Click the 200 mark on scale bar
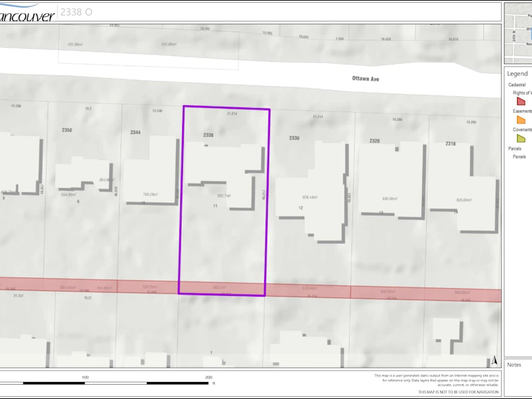Screen dimensions: 532x399 tap(208, 377)
